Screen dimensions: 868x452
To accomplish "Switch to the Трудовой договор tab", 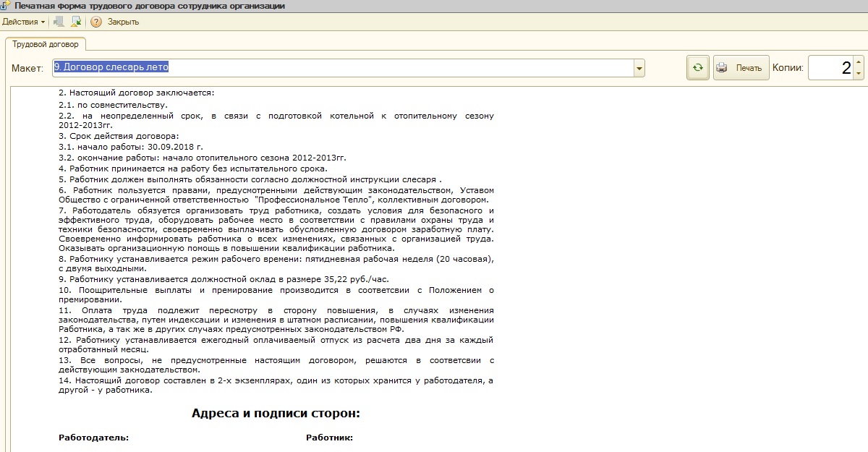I will (x=46, y=44).
